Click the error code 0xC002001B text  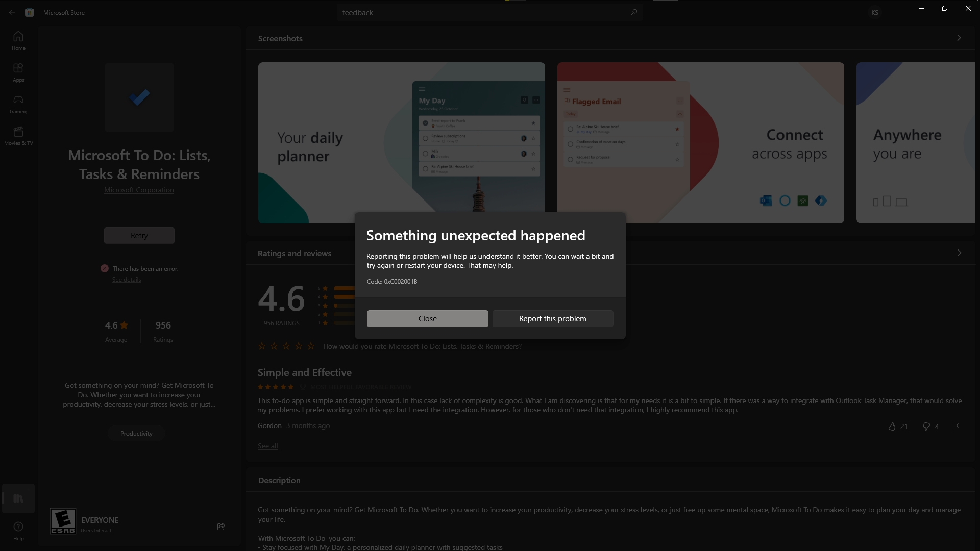391,281
